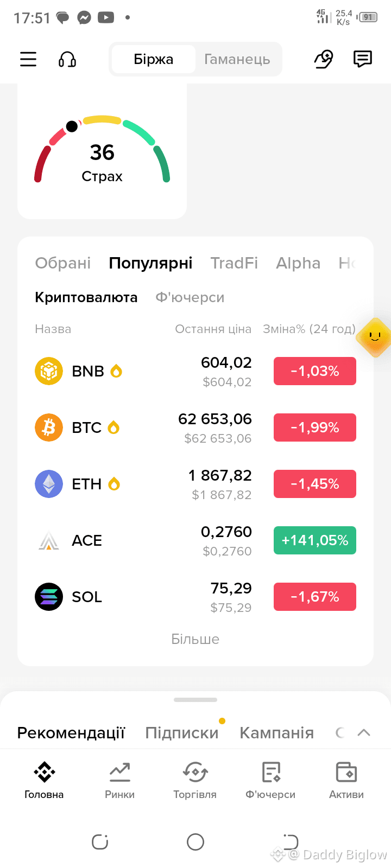Switch list to Ф'ючерси sub-tab
Viewport: 391px width, 868px height.
click(x=190, y=297)
